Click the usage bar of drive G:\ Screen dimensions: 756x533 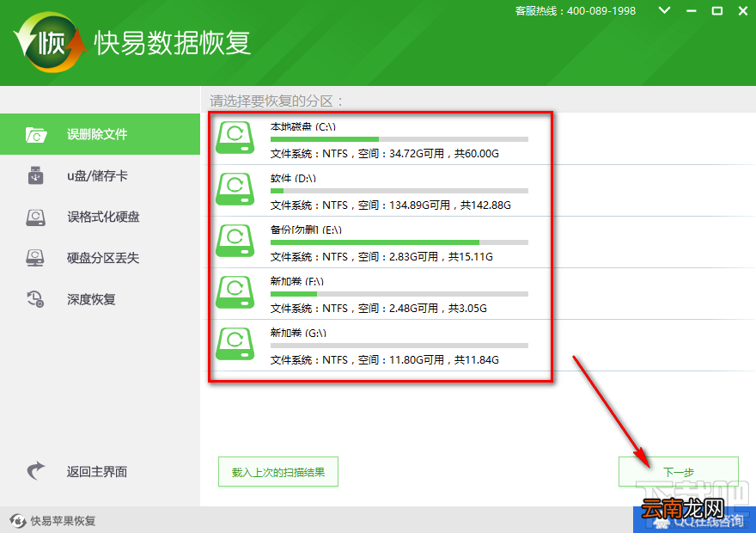tap(399, 346)
